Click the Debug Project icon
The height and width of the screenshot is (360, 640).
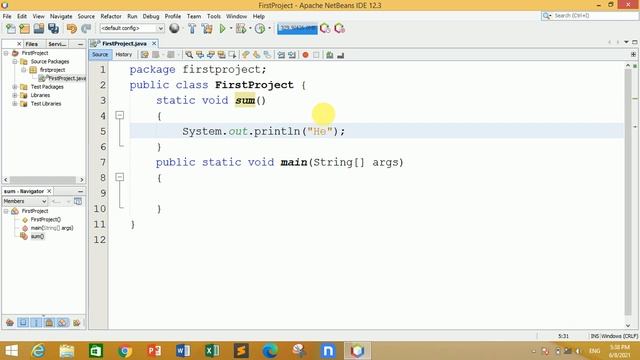pyautogui.click(x=241, y=29)
